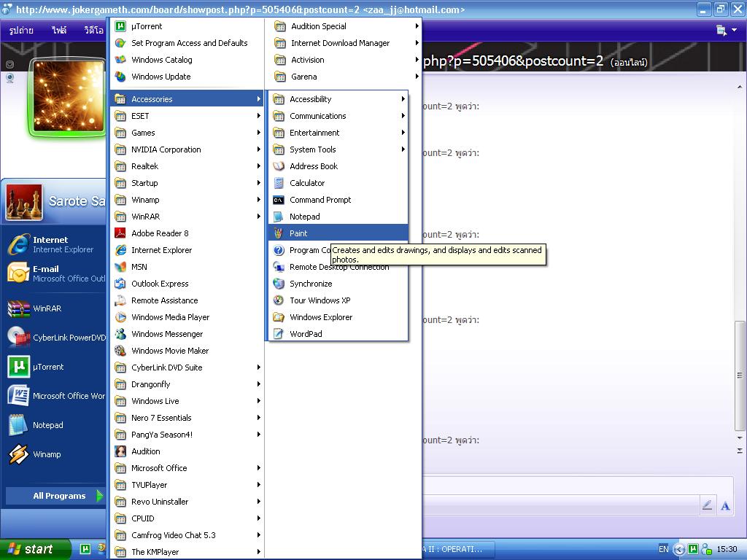Image resolution: width=747 pixels, height=560 pixels.
Task: Open the TVUPlayer folder
Action: coord(187,485)
